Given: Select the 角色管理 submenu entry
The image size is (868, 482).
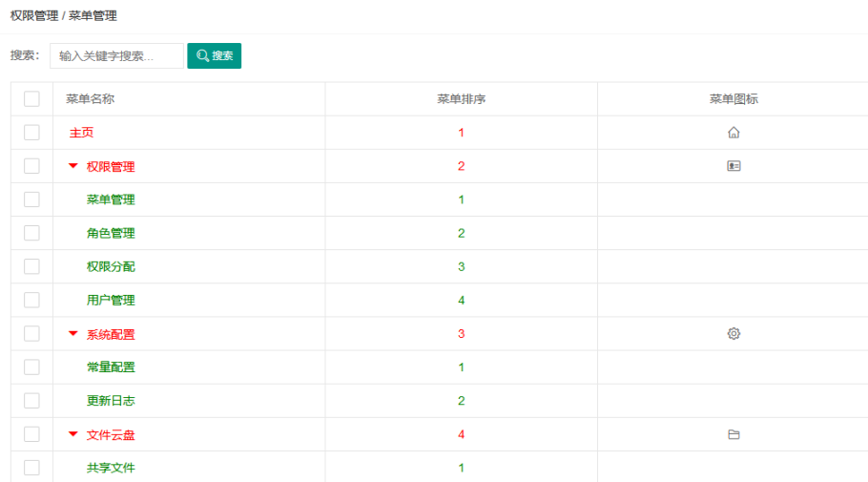Looking at the screenshot, I should [x=111, y=233].
